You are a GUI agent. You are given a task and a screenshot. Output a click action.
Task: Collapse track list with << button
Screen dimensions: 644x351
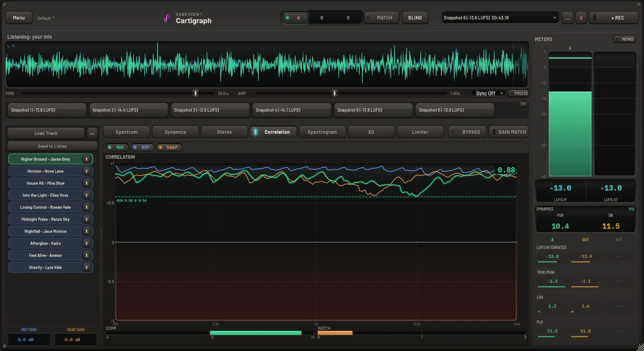92,133
